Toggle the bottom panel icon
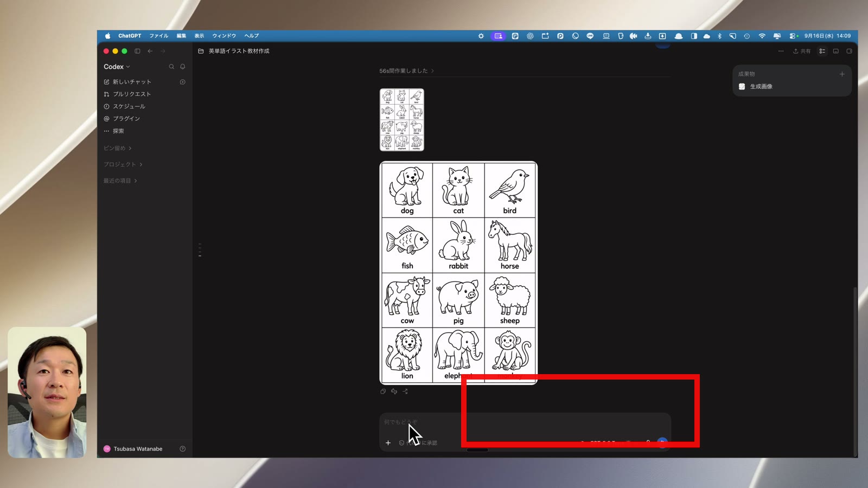 point(836,51)
